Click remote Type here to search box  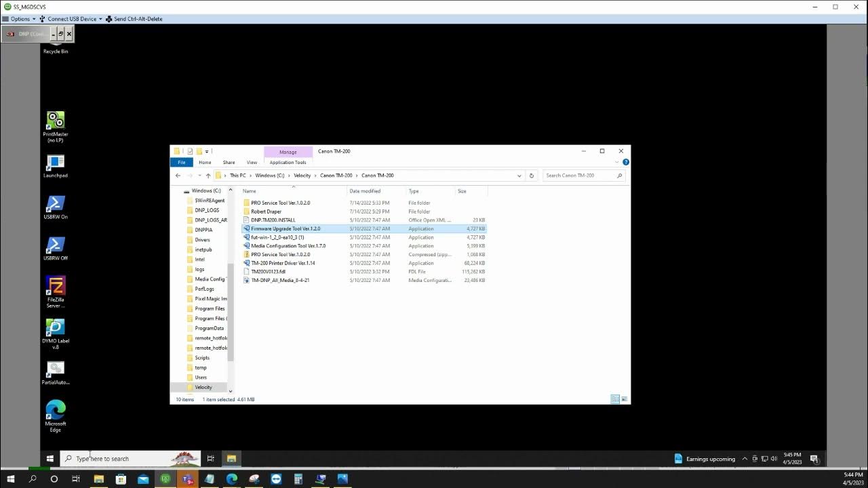[130, 459]
